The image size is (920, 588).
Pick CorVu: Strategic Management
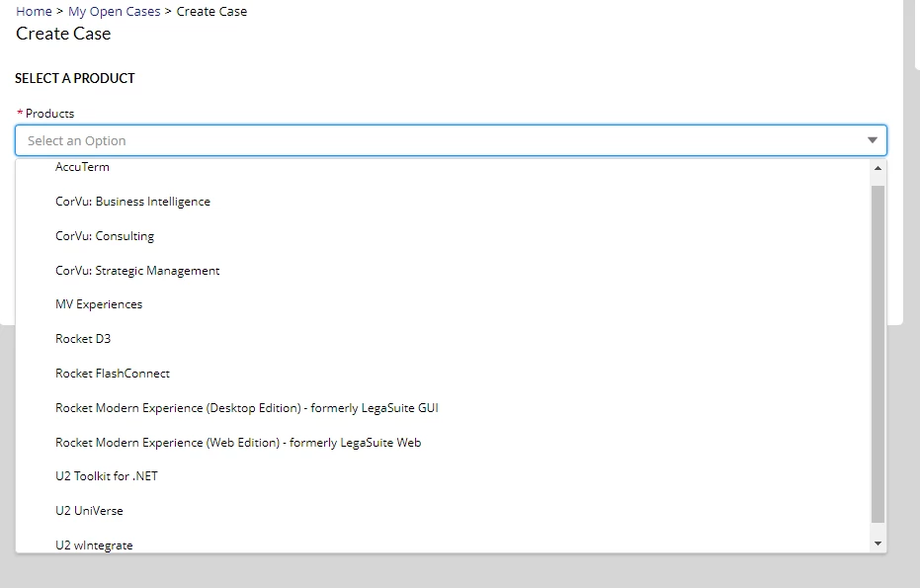point(443,271)
